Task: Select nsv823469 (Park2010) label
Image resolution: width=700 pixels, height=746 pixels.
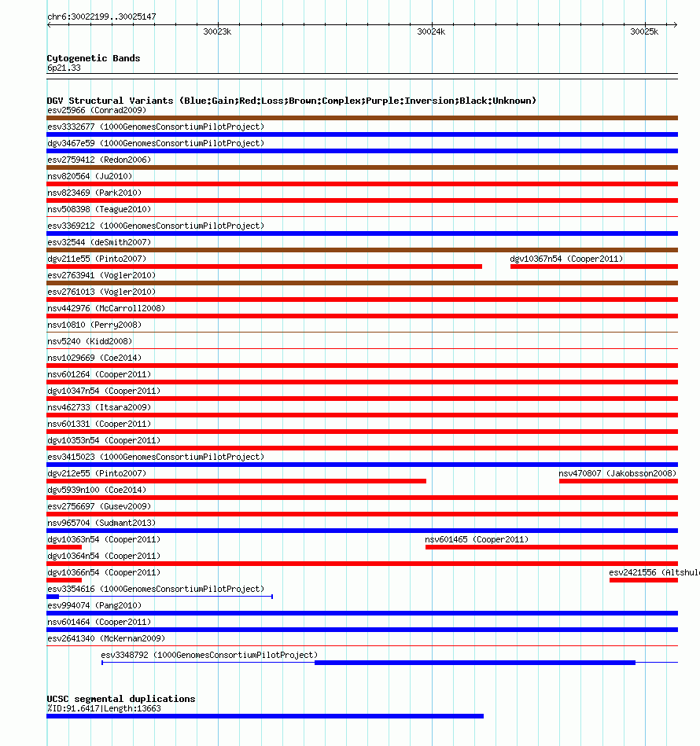Action: (x=94, y=193)
